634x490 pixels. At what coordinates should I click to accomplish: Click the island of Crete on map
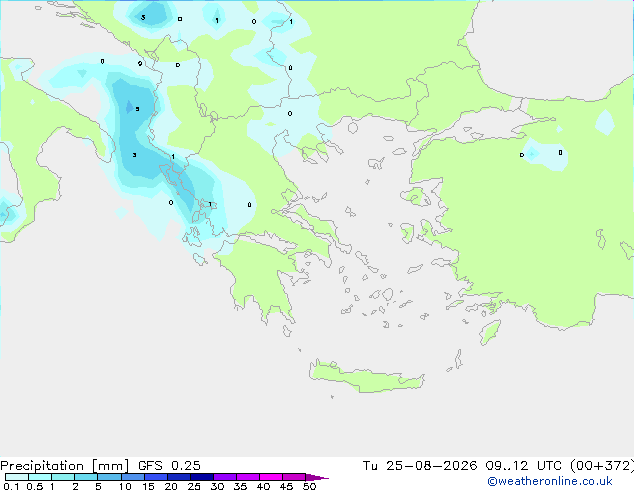point(366,377)
